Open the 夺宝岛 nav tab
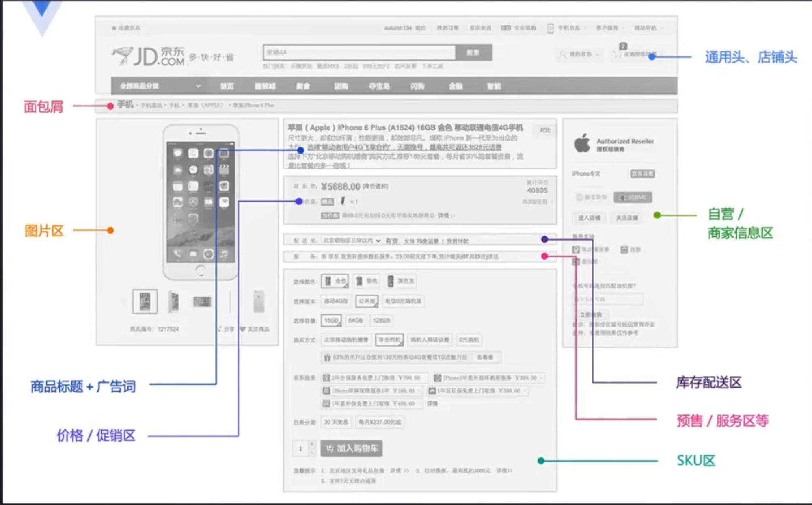Image resolution: width=812 pixels, height=505 pixels. pos(379,86)
